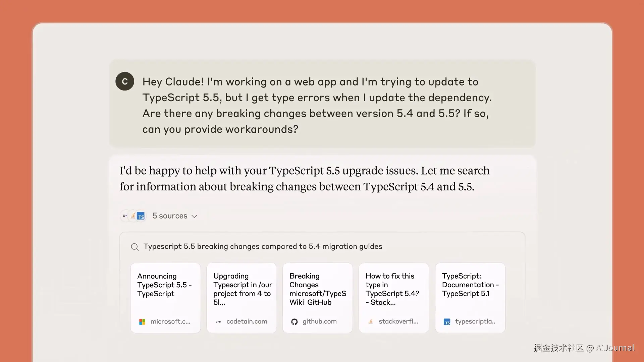The width and height of the screenshot is (644, 362).
Task: Click the user avatar "C" icon
Action: click(125, 81)
